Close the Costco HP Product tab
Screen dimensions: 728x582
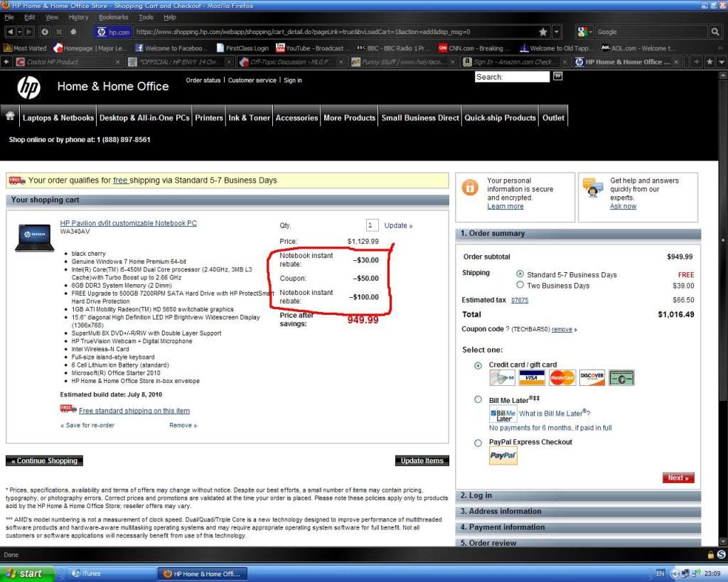[117, 62]
